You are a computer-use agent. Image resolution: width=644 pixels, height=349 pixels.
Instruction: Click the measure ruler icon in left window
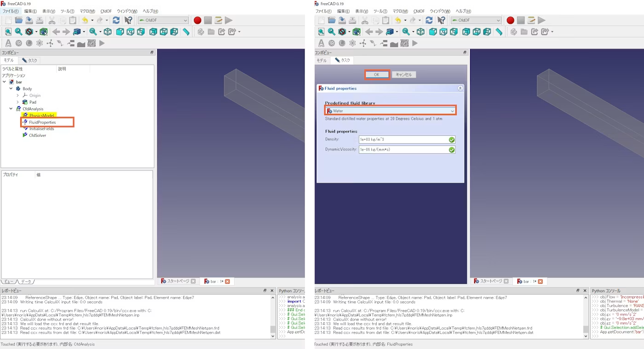point(186,32)
